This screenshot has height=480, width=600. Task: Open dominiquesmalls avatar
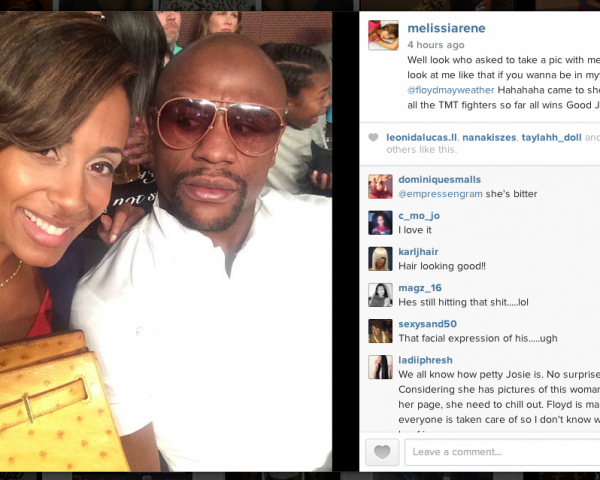(380, 186)
